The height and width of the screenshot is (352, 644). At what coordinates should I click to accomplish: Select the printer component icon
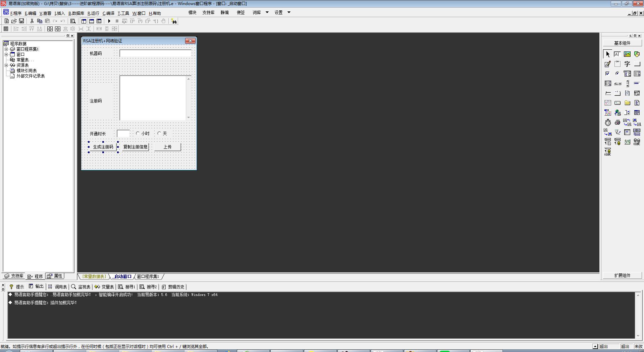point(618,123)
